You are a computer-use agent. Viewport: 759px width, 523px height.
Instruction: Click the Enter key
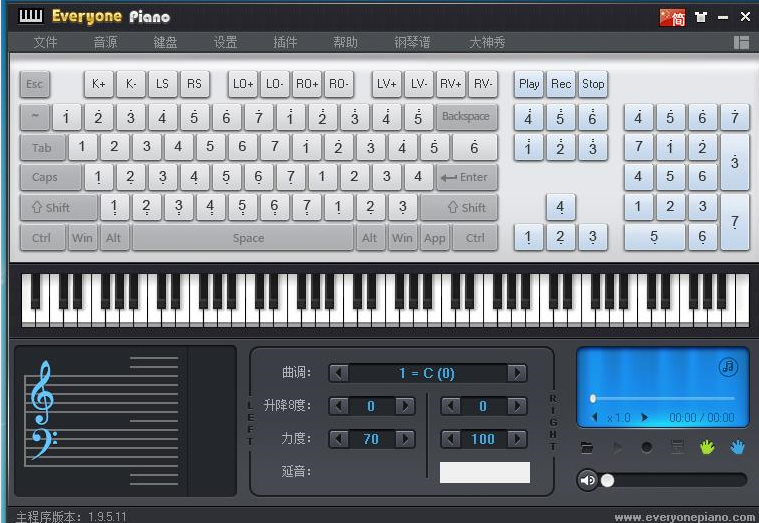(466, 177)
